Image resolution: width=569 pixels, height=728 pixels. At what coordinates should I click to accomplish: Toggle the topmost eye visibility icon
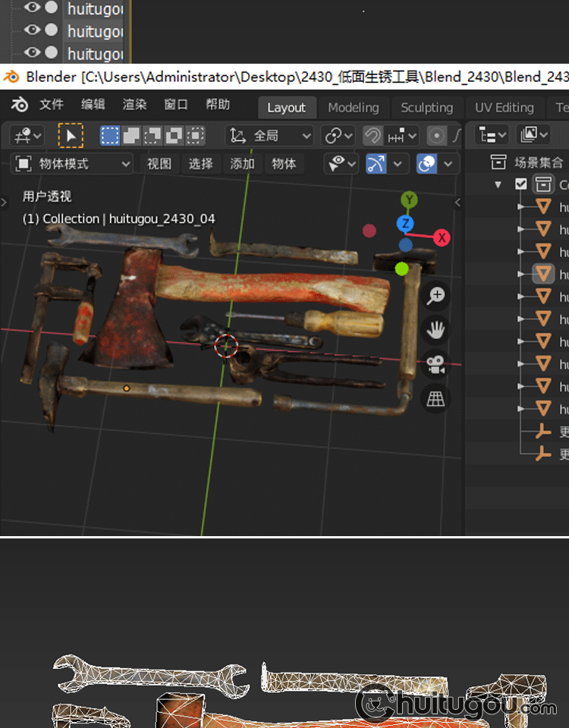[32, 8]
